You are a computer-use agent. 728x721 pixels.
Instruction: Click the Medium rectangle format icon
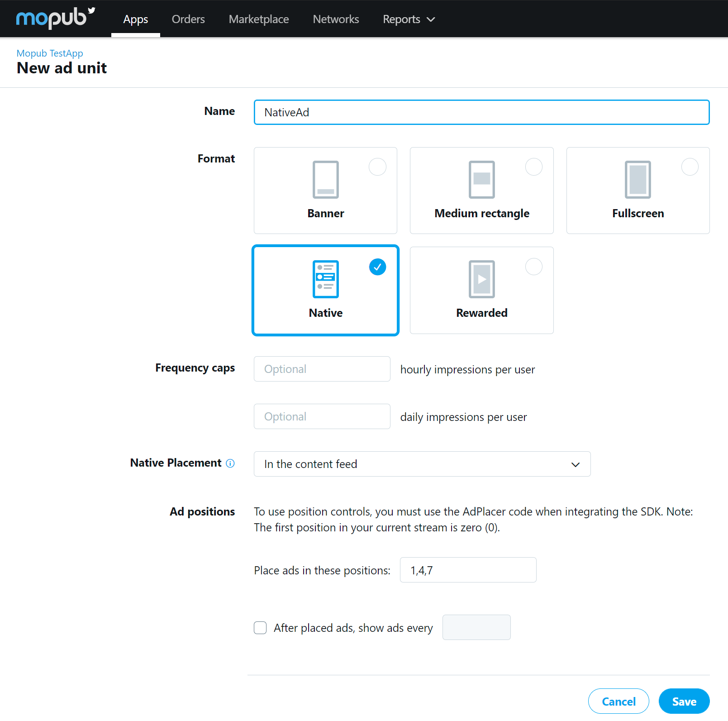tap(482, 180)
